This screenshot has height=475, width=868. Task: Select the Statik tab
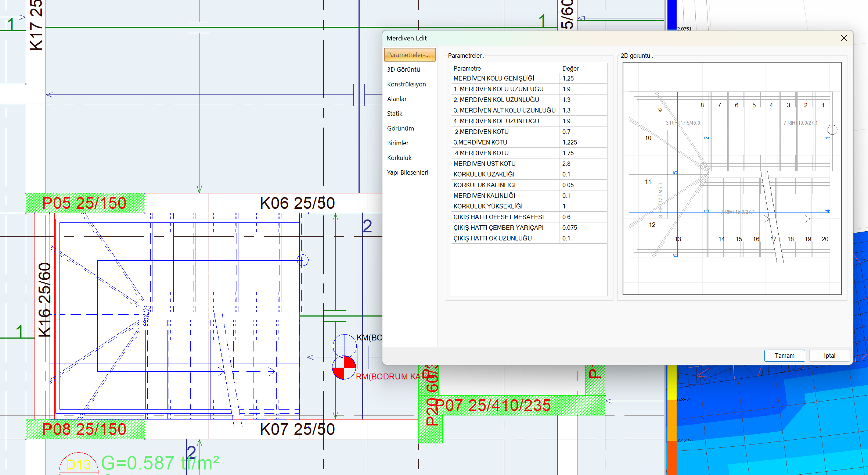click(x=395, y=114)
